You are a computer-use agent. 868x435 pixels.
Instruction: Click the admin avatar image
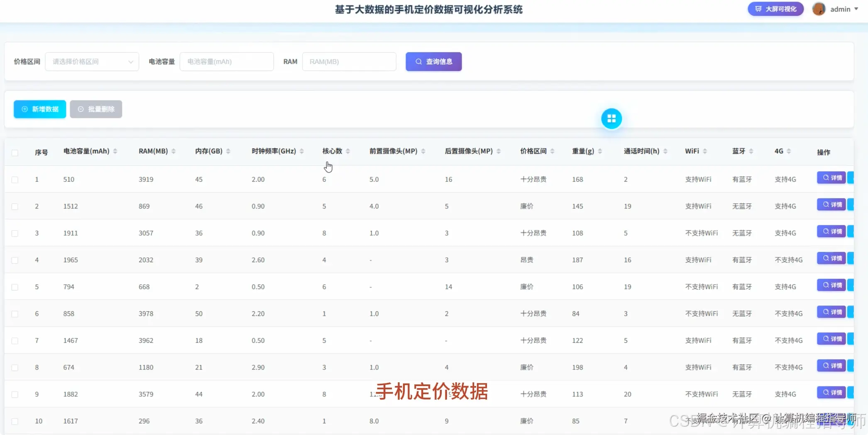click(819, 9)
